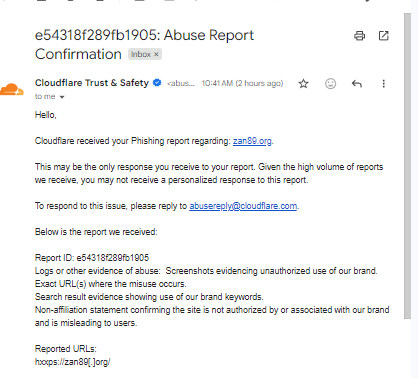This screenshot has width=418, height=378.
Task: Click the truncated sender address '<abus...'
Action: coord(181,83)
